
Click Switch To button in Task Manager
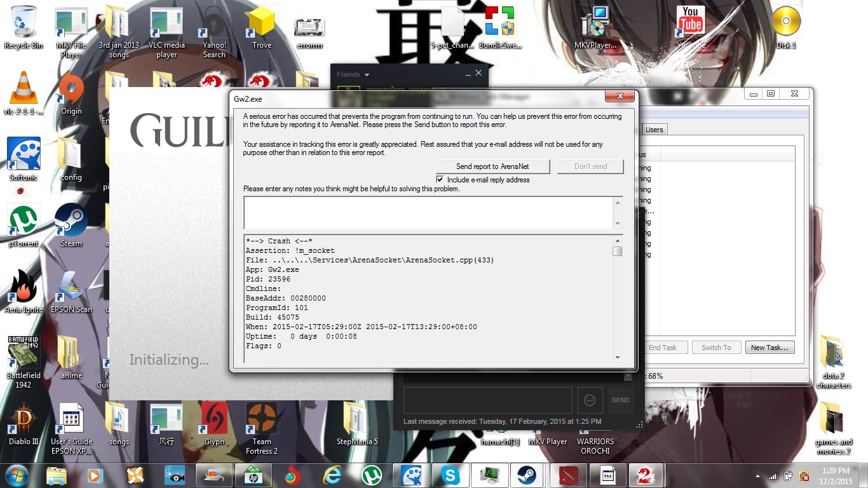click(x=716, y=348)
